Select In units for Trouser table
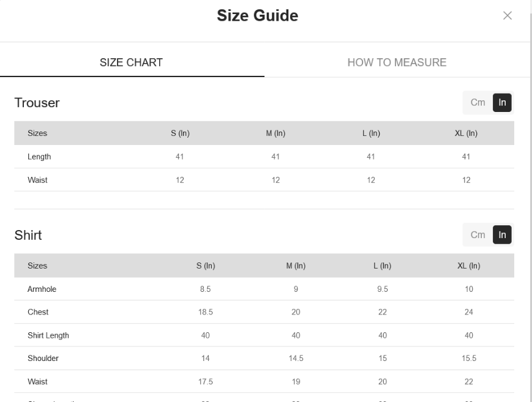 tap(502, 102)
